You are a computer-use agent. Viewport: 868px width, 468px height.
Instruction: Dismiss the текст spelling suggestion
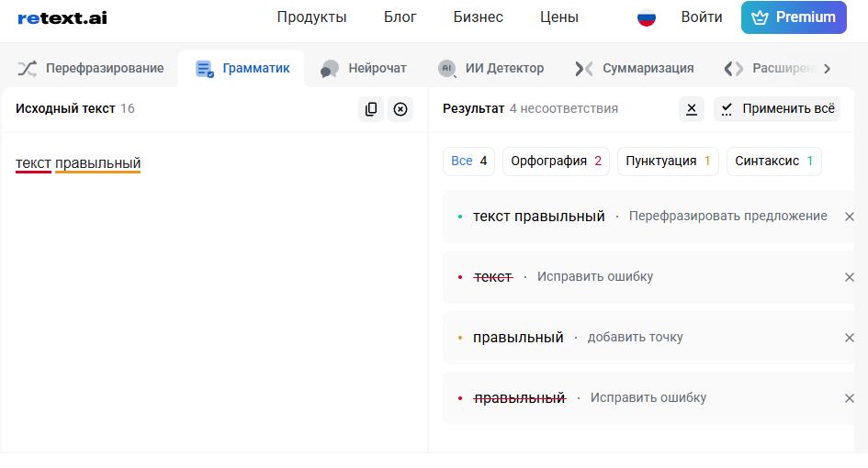[x=850, y=276]
